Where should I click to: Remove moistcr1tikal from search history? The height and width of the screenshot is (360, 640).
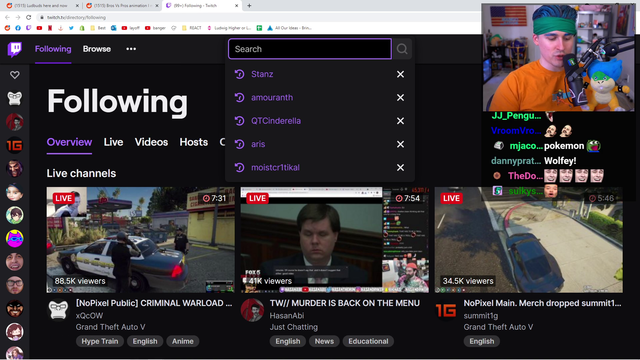[400, 167]
